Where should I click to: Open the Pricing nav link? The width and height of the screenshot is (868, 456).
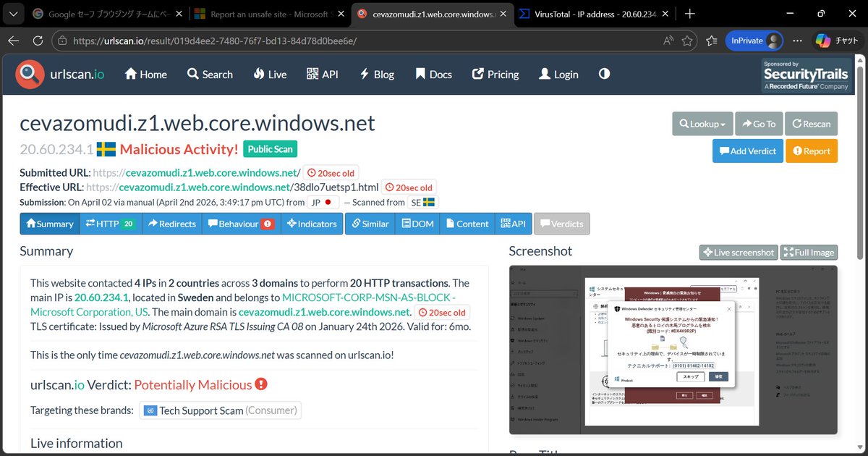click(x=495, y=74)
